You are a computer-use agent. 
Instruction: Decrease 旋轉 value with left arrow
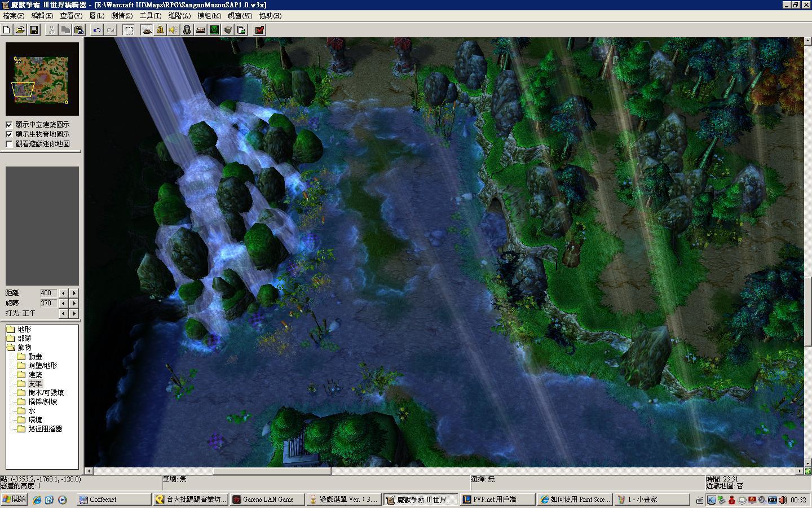[63, 303]
